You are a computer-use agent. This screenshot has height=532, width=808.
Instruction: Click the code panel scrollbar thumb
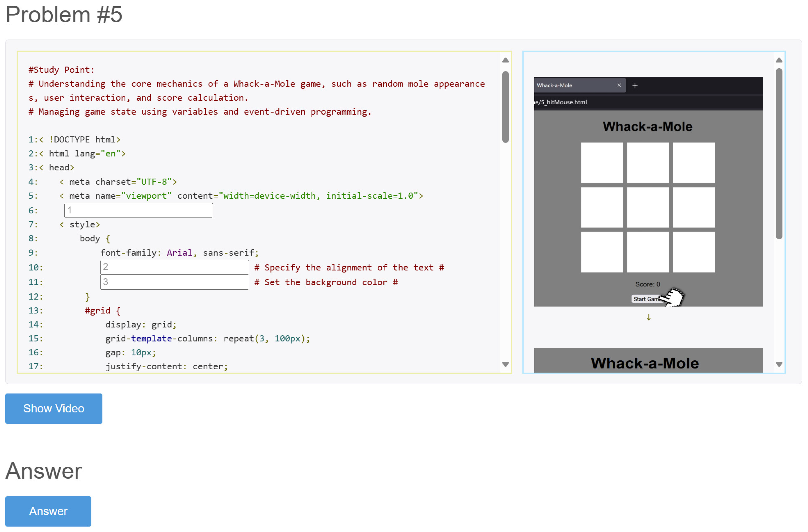[x=505, y=107]
